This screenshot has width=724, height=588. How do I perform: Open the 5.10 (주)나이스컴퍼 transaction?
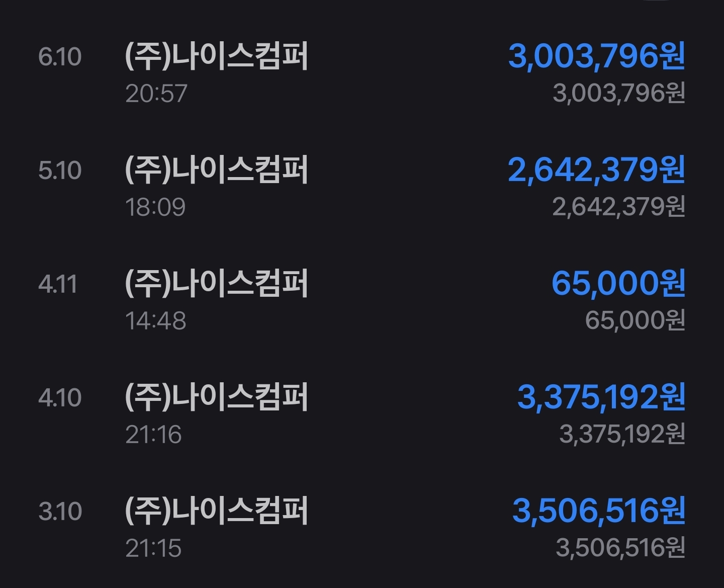[x=362, y=188]
